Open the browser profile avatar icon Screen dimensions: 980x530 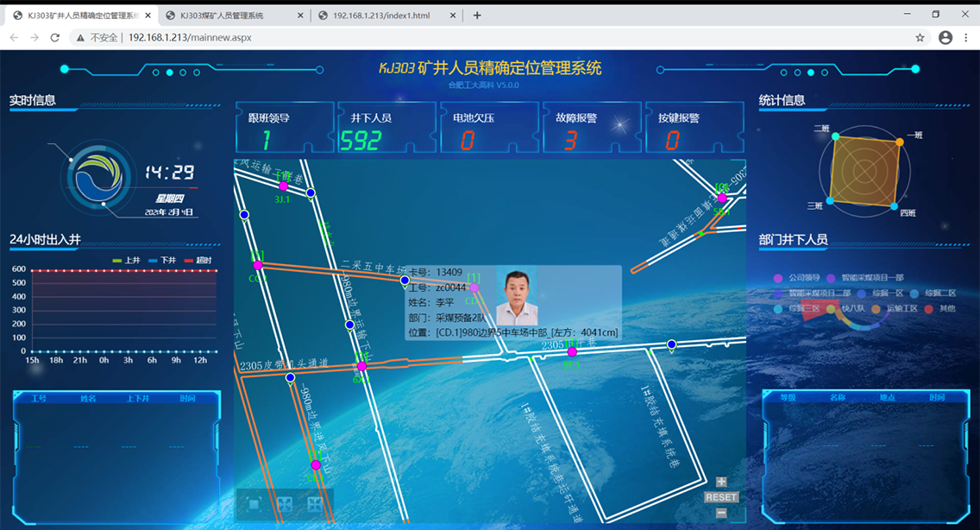pos(945,38)
